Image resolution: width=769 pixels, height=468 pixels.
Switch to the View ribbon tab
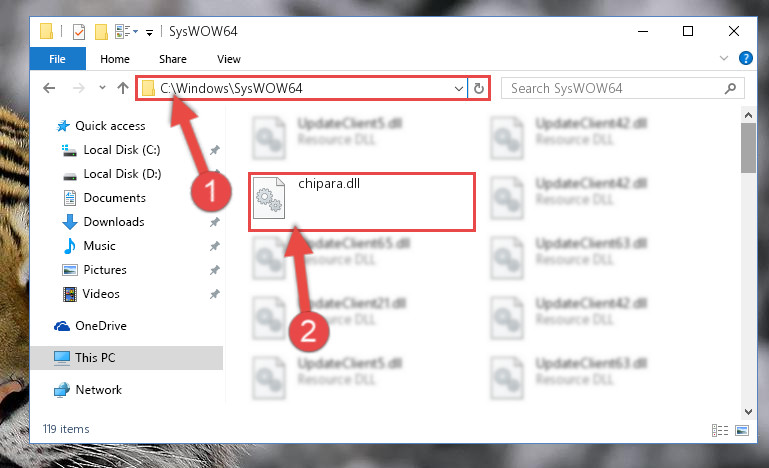[x=229, y=59]
